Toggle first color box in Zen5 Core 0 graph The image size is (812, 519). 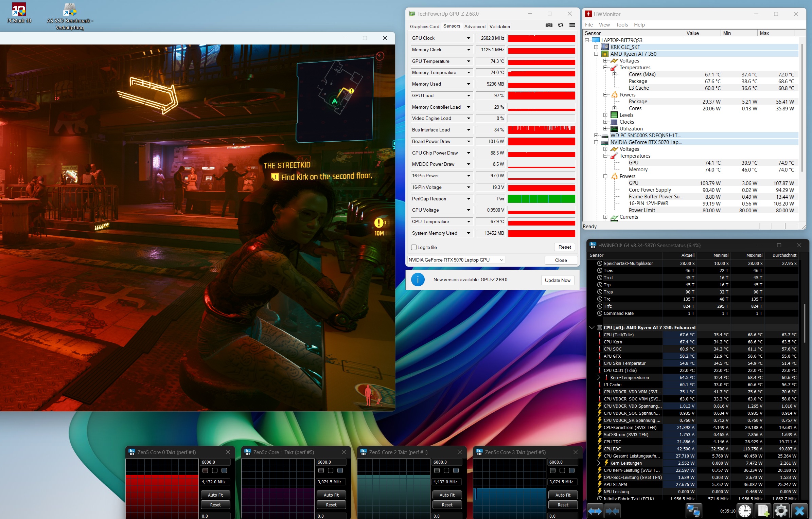[x=205, y=470]
